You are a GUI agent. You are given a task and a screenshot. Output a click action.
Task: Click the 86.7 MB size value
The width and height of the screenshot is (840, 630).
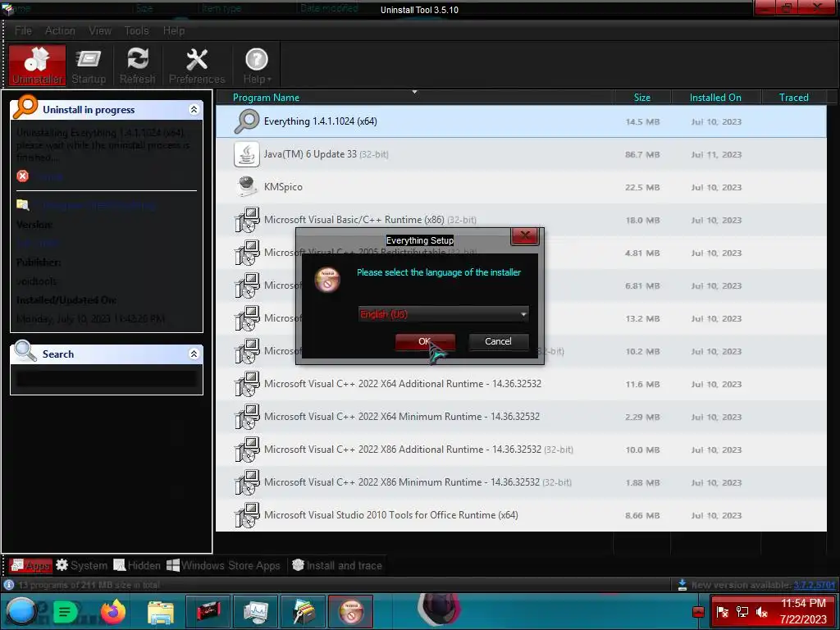click(x=641, y=154)
